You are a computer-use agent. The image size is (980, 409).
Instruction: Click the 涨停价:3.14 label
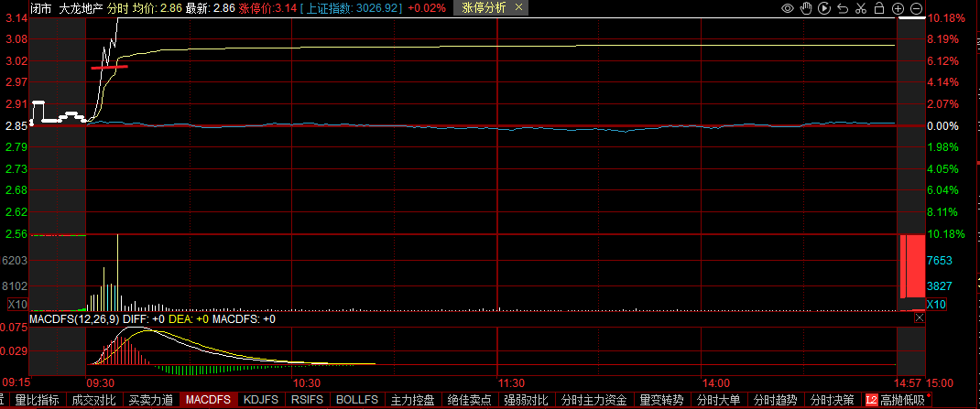tap(267, 8)
